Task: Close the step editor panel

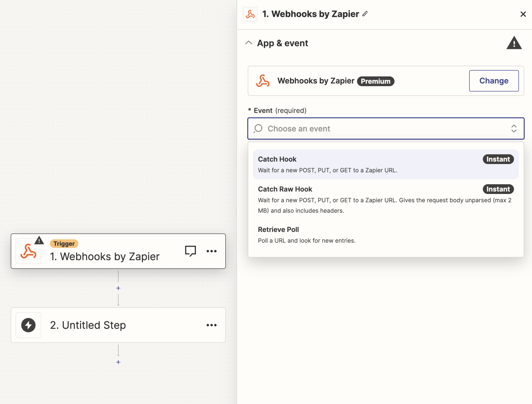Action: 523,14
